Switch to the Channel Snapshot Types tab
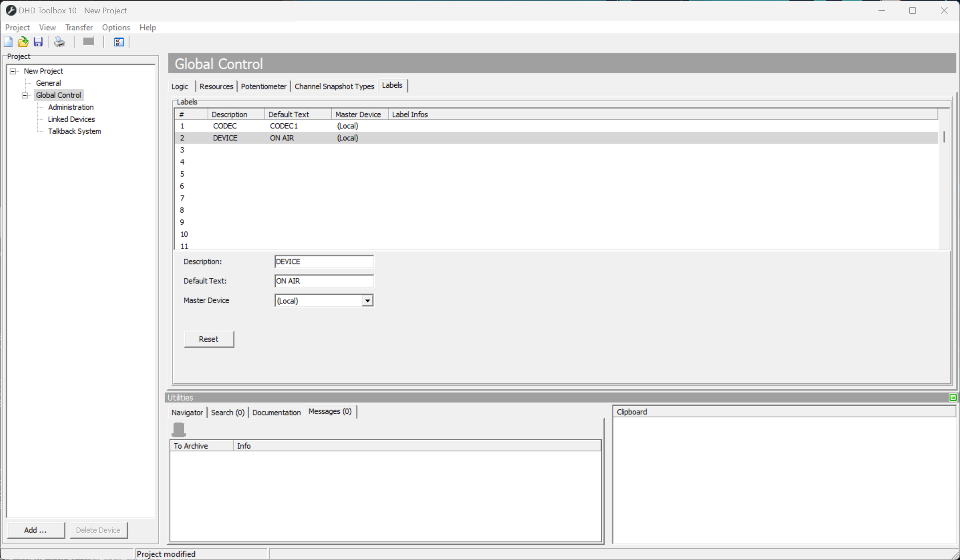This screenshot has width=960, height=560. tap(334, 86)
